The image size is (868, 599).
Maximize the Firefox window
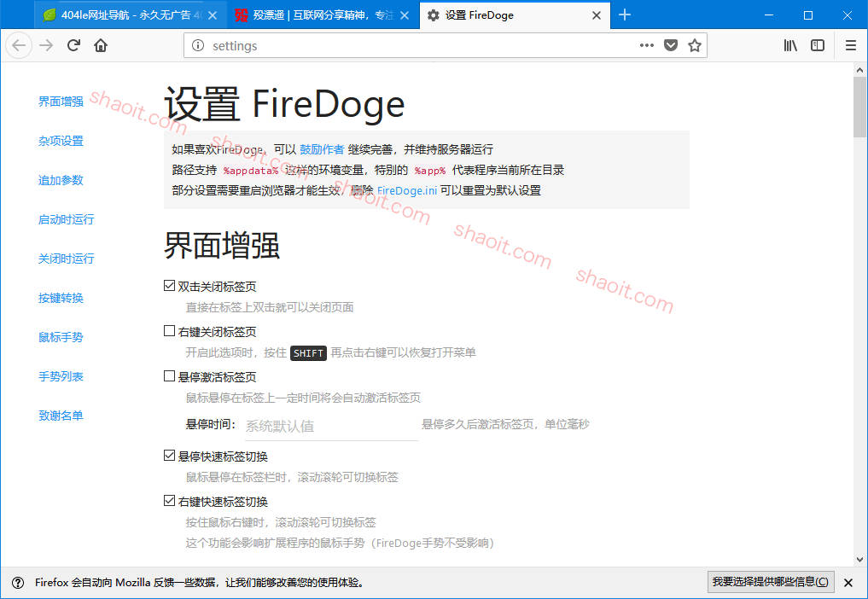808,15
